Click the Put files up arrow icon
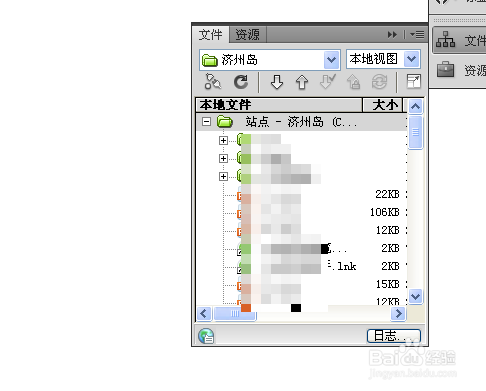486x391 pixels. (302, 82)
